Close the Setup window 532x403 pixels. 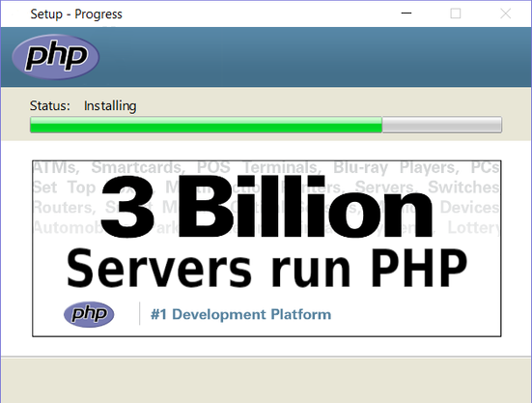(x=506, y=14)
